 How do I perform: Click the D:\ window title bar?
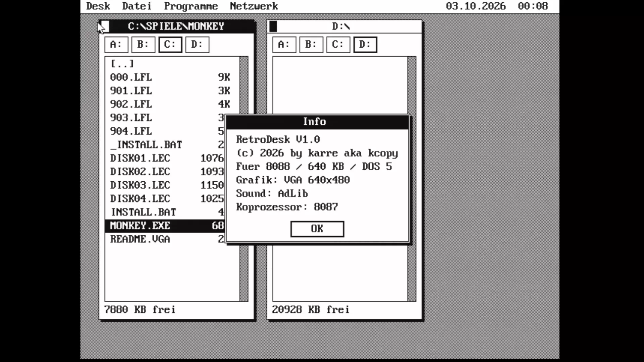pyautogui.click(x=344, y=26)
